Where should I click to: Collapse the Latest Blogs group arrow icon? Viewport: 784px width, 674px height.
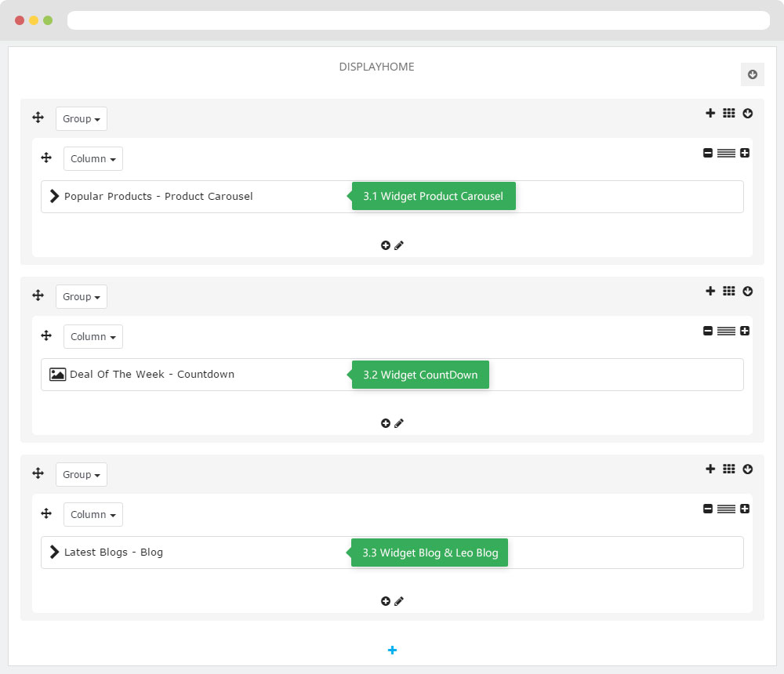click(x=747, y=469)
